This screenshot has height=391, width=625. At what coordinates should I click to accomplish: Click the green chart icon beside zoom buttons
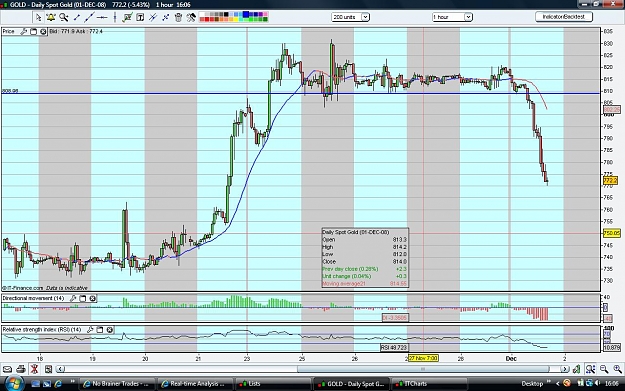[576, 369]
